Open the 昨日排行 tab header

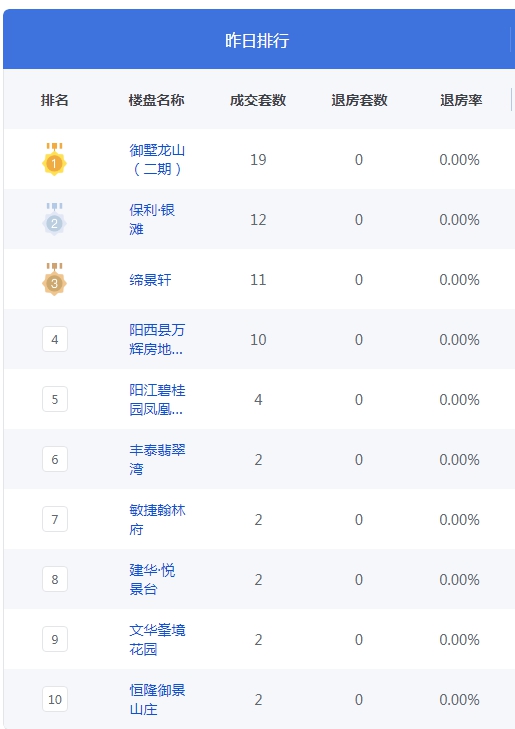click(257, 40)
